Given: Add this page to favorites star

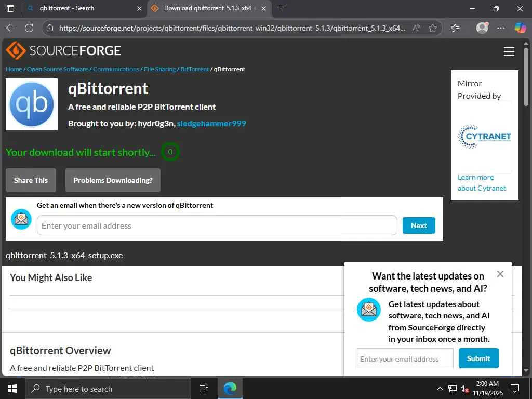Looking at the screenshot, I should (x=433, y=28).
